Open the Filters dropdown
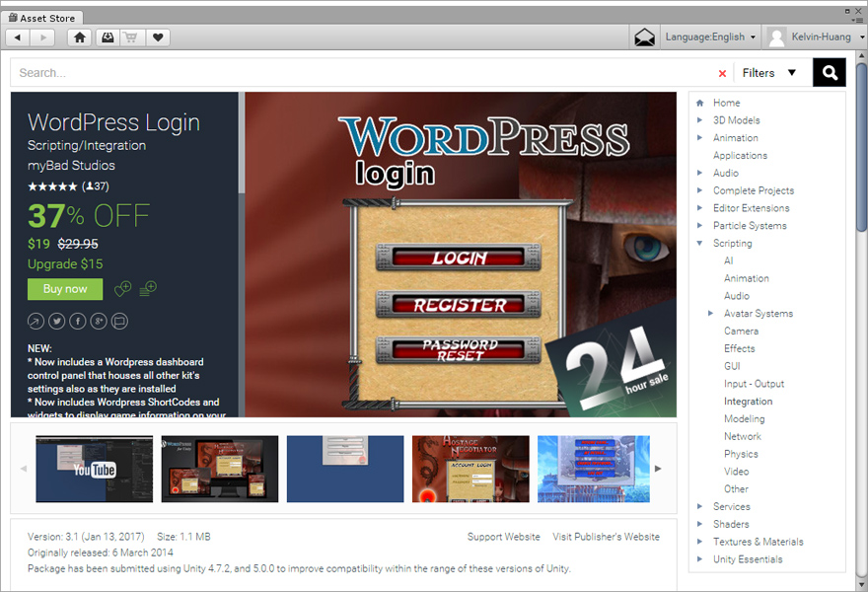 (769, 73)
